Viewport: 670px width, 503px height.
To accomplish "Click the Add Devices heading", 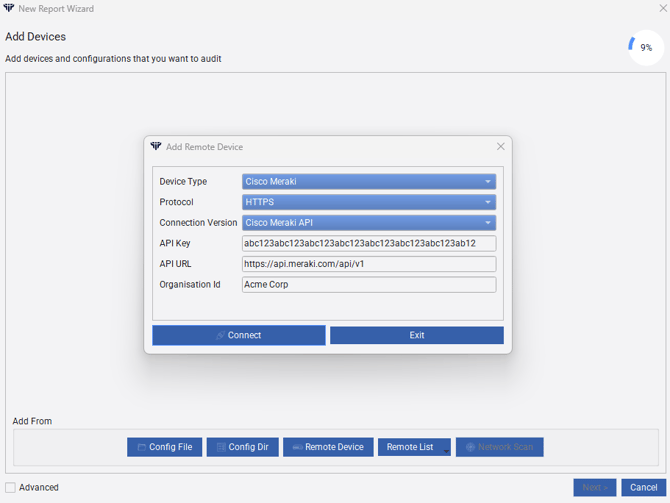I will coord(35,37).
